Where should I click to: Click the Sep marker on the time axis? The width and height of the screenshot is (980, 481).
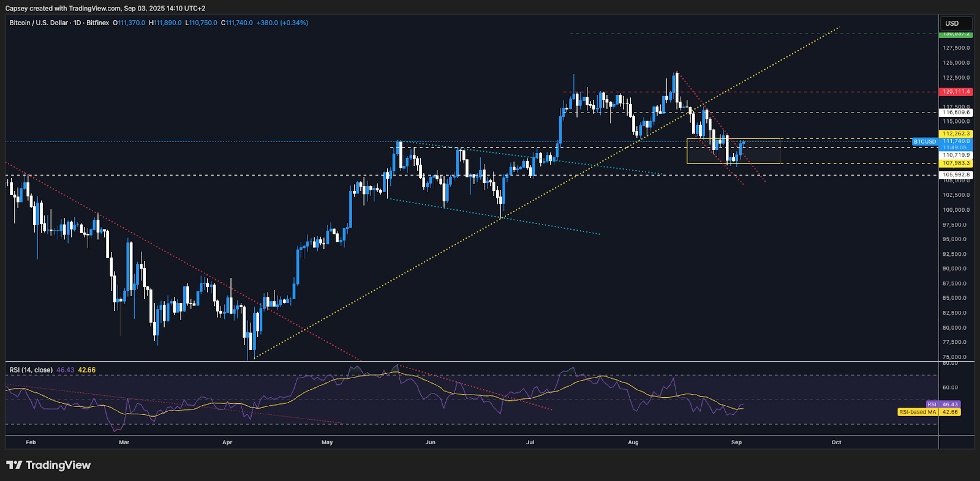pyautogui.click(x=736, y=442)
